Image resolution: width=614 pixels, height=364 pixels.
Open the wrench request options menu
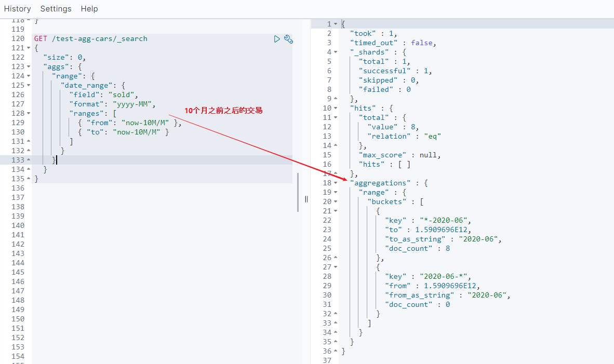(x=288, y=39)
